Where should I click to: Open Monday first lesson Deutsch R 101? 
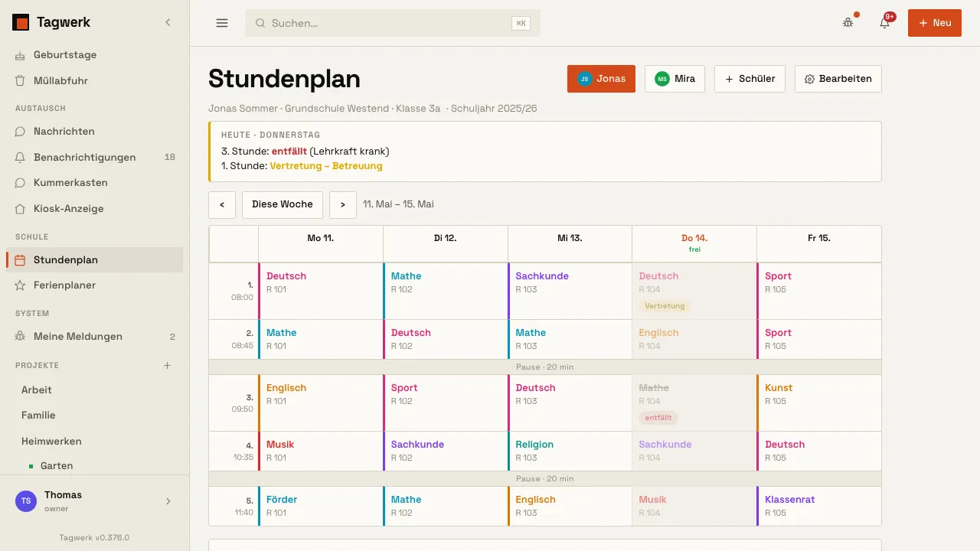(321, 292)
